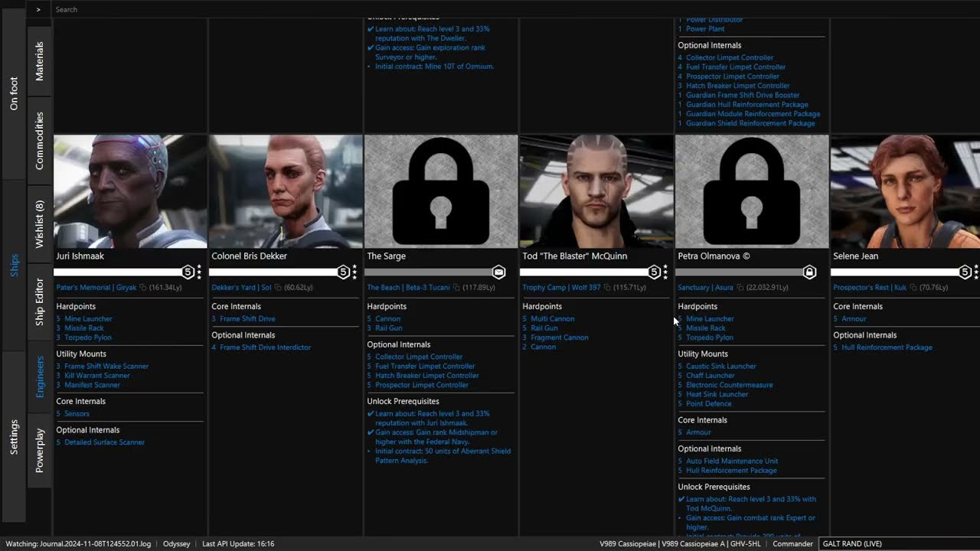This screenshot has height=551, width=980.
Task: Select Auto Field Maintenance Unit blueprint
Action: click(732, 461)
